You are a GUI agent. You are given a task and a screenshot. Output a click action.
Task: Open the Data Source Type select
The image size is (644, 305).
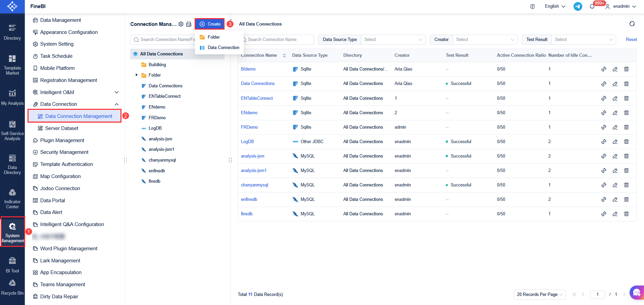point(393,40)
